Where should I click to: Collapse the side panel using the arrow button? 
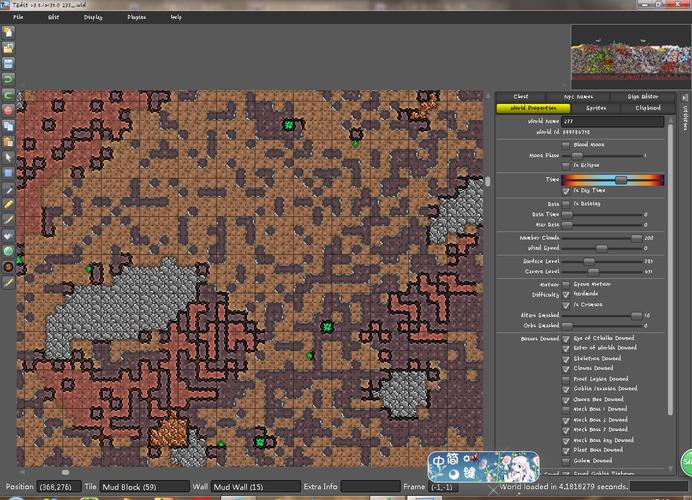point(684,98)
